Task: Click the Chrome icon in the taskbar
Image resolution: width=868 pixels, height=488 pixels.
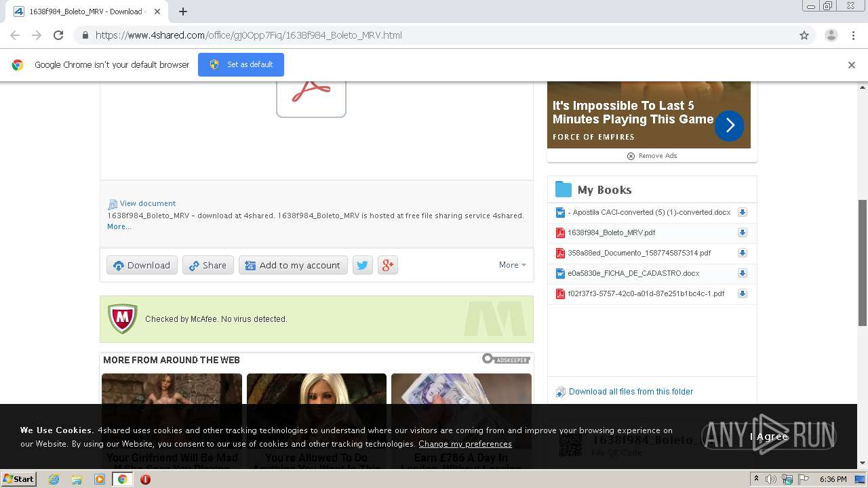Action: coord(122,479)
